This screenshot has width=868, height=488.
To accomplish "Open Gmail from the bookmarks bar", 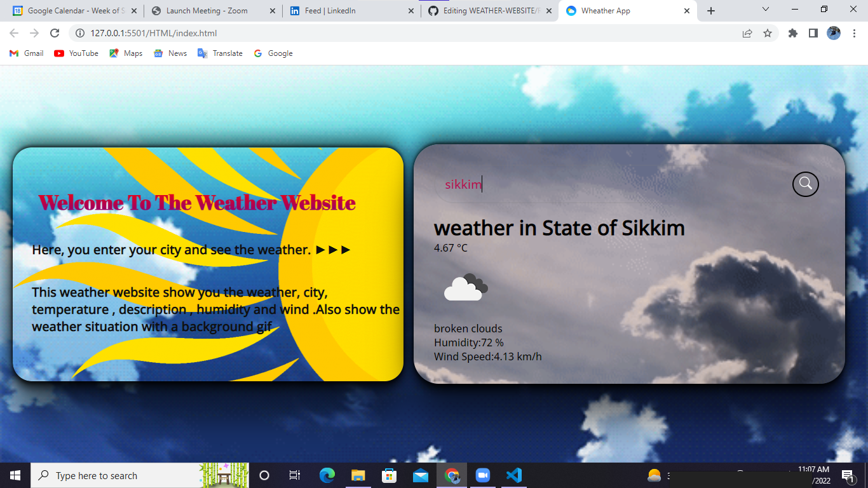I will 25,53.
